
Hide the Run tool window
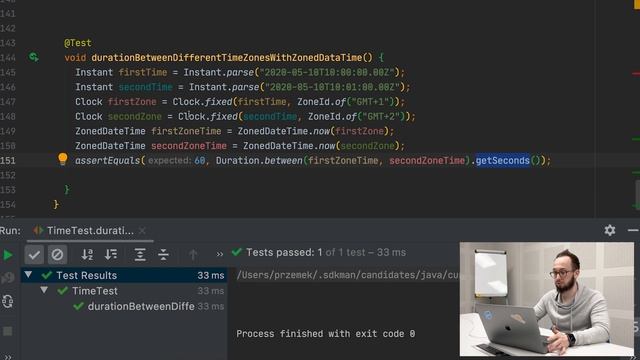[633, 230]
